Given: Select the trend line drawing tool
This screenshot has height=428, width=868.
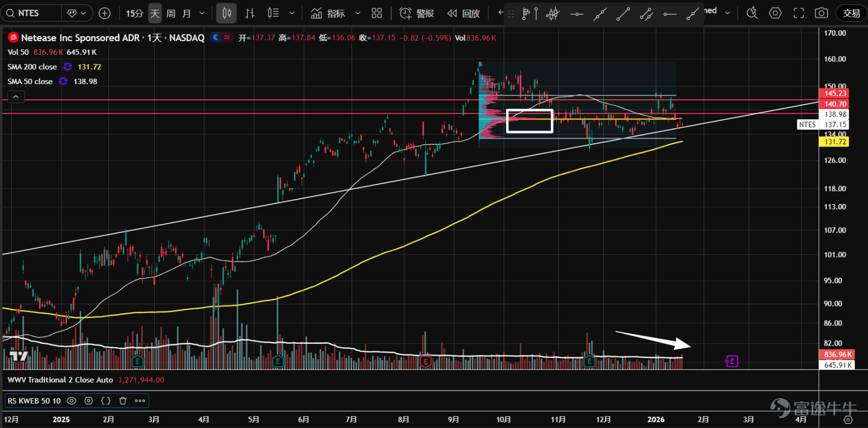Looking at the screenshot, I should pyautogui.click(x=623, y=14).
